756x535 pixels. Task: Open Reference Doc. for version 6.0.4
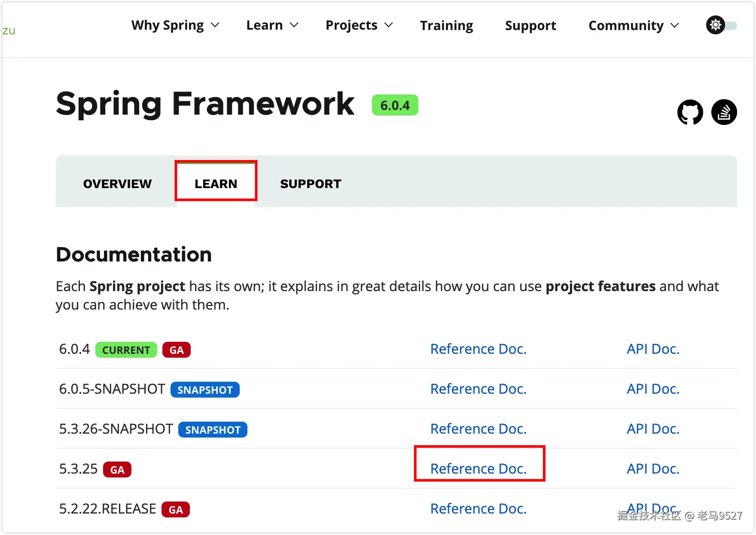(479, 349)
